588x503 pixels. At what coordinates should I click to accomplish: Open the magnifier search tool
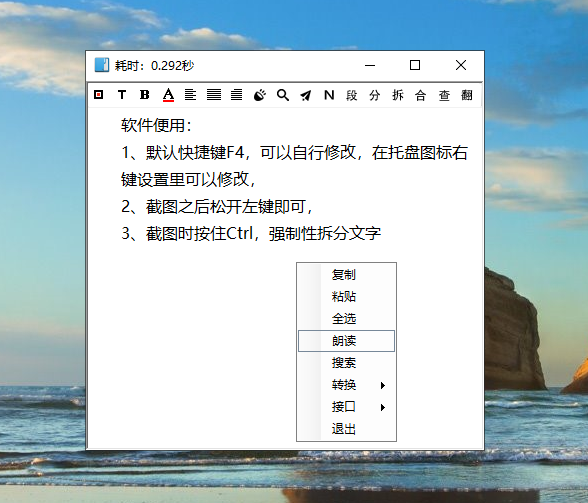pyautogui.click(x=283, y=95)
